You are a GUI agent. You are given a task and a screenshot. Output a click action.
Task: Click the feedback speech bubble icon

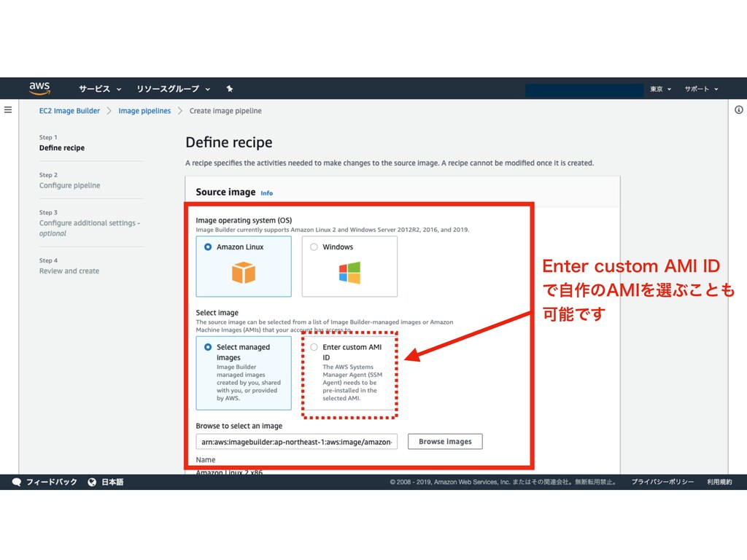(17, 482)
